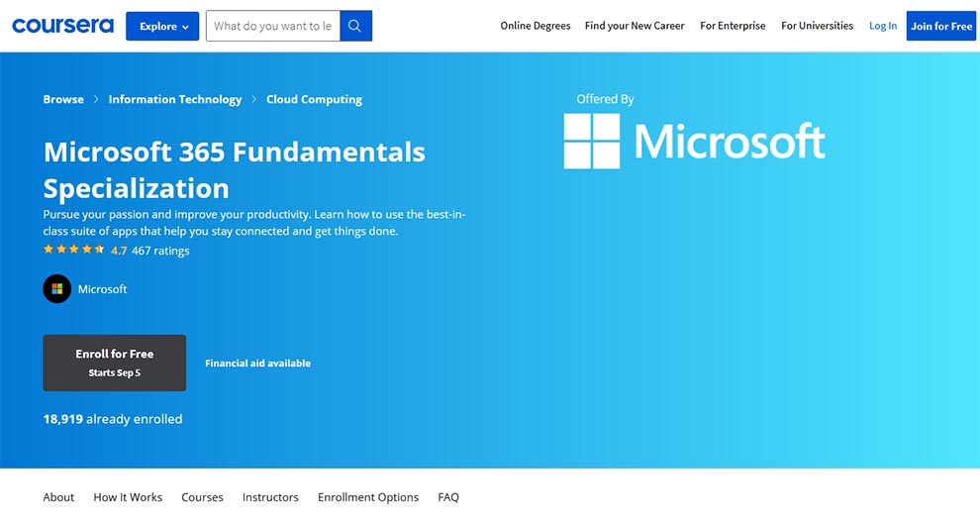Go to Find your New Career
The height and width of the screenshot is (523, 980).
(635, 26)
